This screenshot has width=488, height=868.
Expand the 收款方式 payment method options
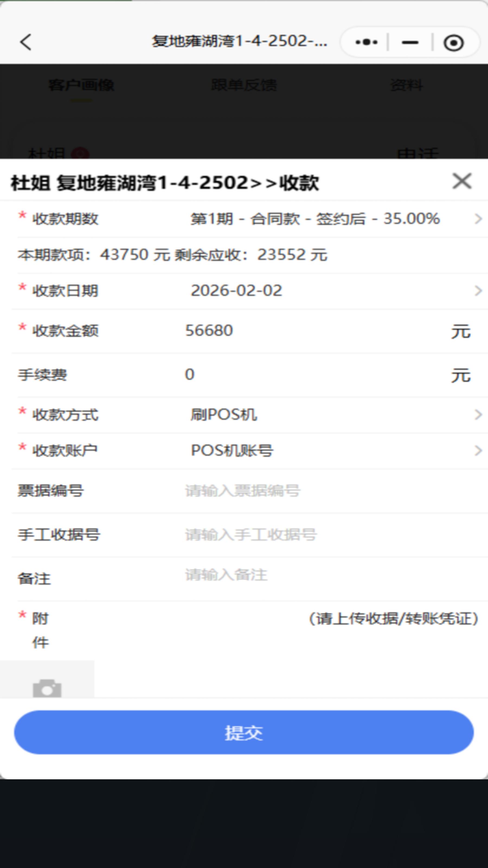[477, 416]
